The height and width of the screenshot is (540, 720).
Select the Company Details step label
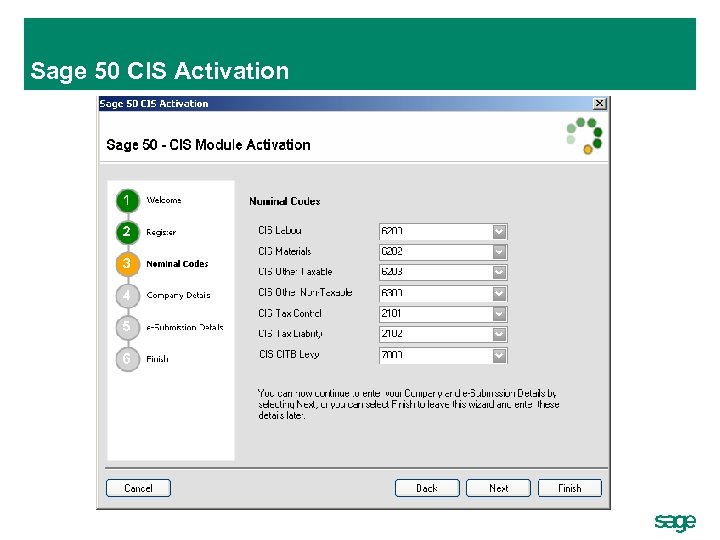pyautogui.click(x=178, y=295)
